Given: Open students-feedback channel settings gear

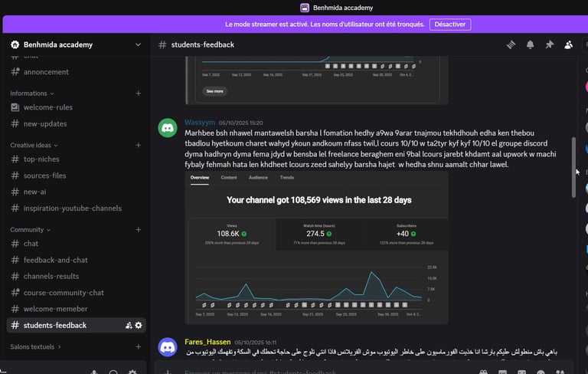Looking at the screenshot, I should click(139, 325).
